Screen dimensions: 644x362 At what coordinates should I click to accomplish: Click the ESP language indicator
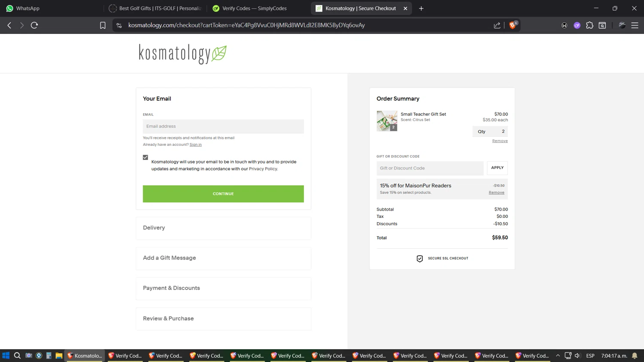coord(590,356)
